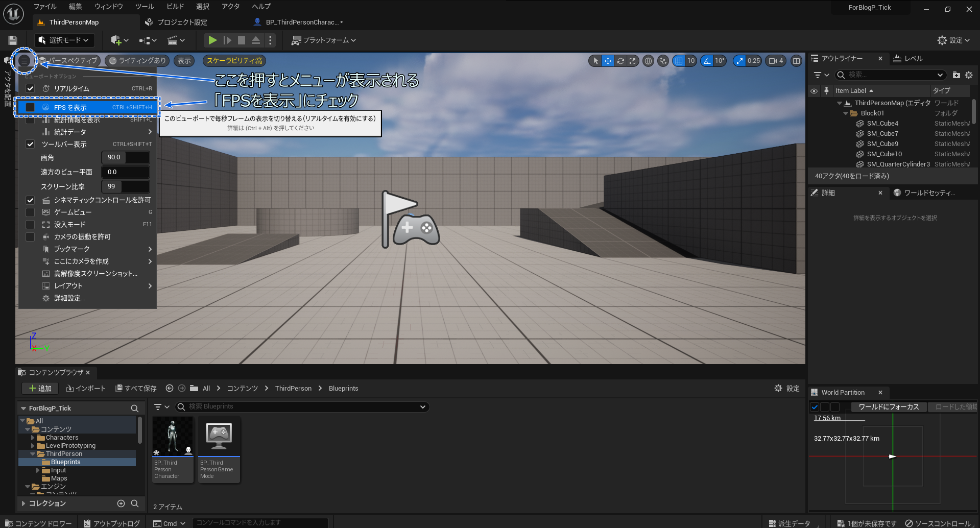Adjust the スクリーン比率 slider value
This screenshot has width=980, height=528.
coord(126,186)
